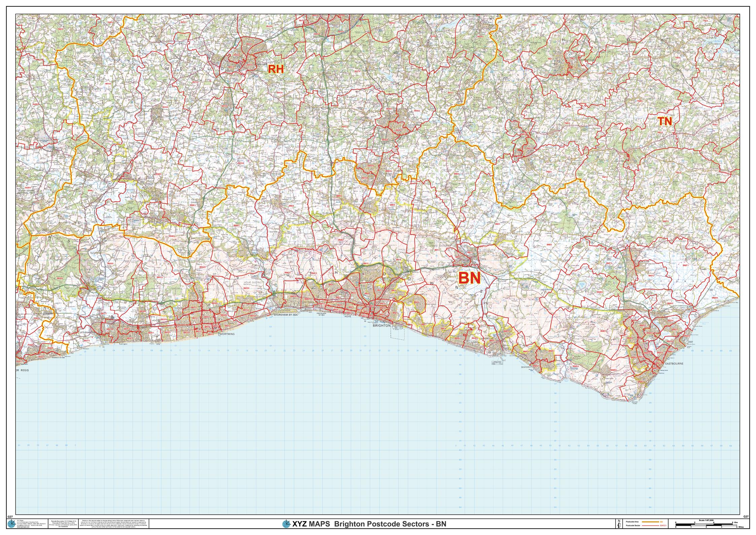Click the orange EH legend line sample
This screenshot has height=535, width=756.
coord(651,522)
